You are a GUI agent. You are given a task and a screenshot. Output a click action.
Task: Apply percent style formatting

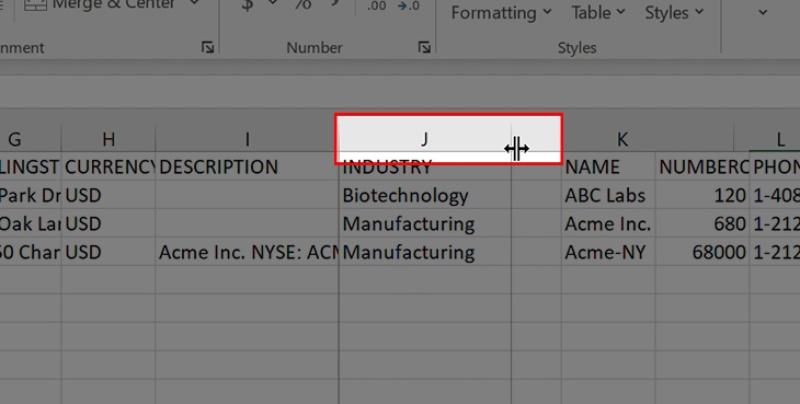(x=302, y=6)
